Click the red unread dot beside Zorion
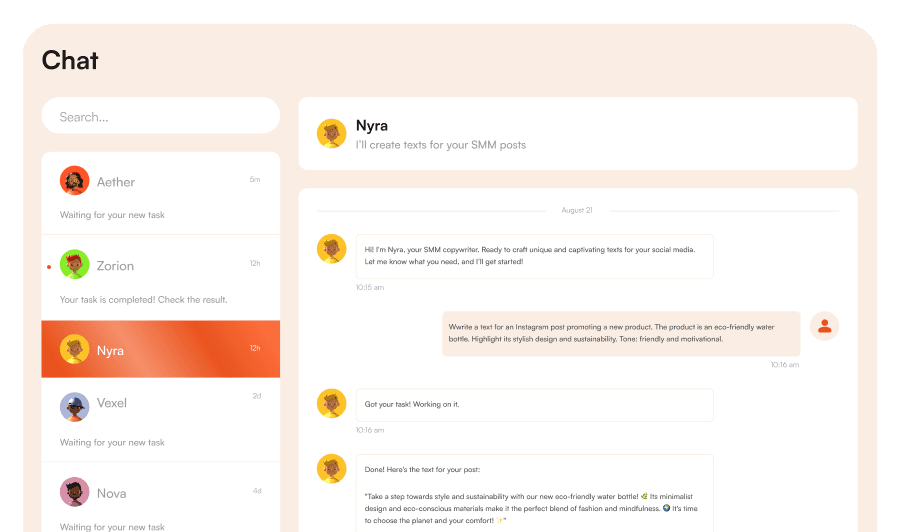This screenshot has height=532, width=897. coord(49,266)
